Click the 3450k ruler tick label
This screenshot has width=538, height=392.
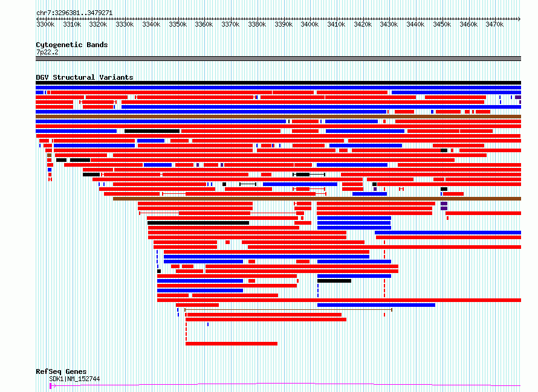click(442, 24)
